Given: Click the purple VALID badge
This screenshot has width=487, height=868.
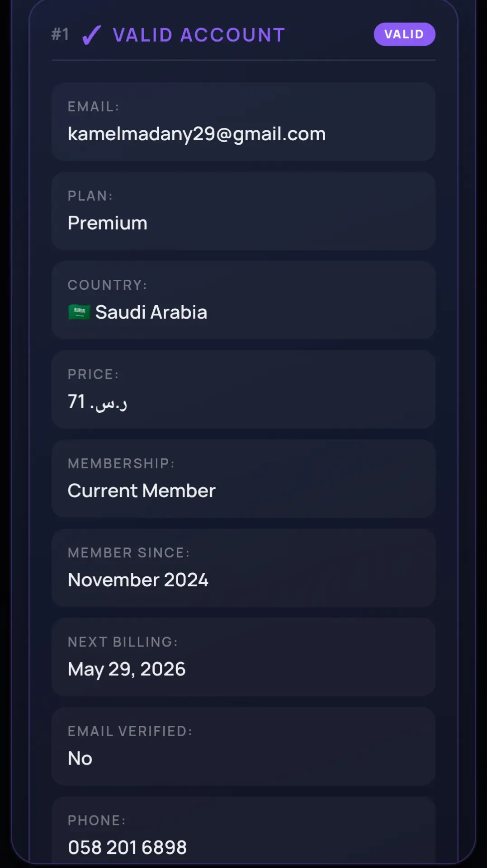Looking at the screenshot, I should click(404, 34).
